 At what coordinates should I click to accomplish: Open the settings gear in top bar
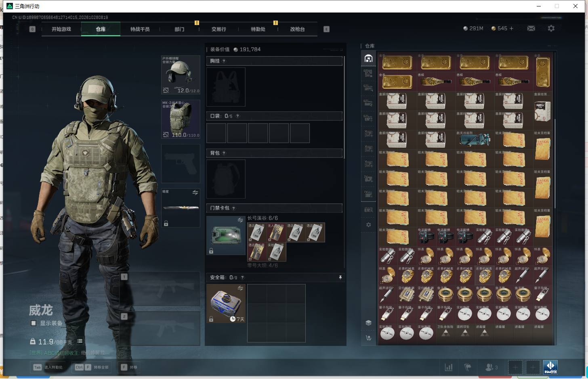pyautogui.click(x=551, y=28)
